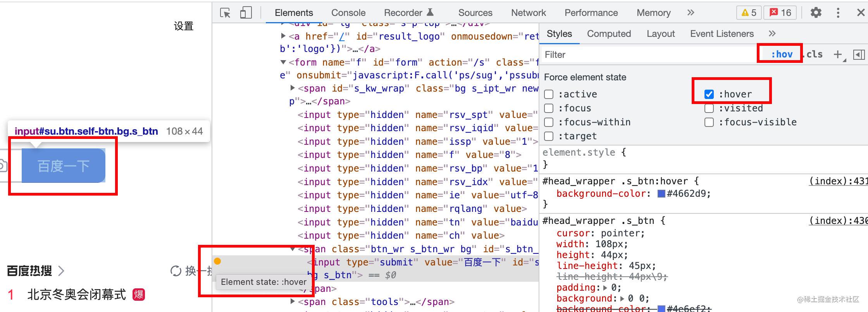868x312 pixels.
Task: Open the 设置 settings link
Action: tap(183, 26)
